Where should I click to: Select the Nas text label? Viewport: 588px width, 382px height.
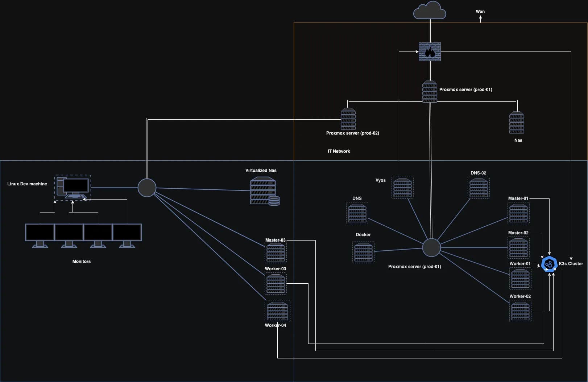(x=518, y=140)
